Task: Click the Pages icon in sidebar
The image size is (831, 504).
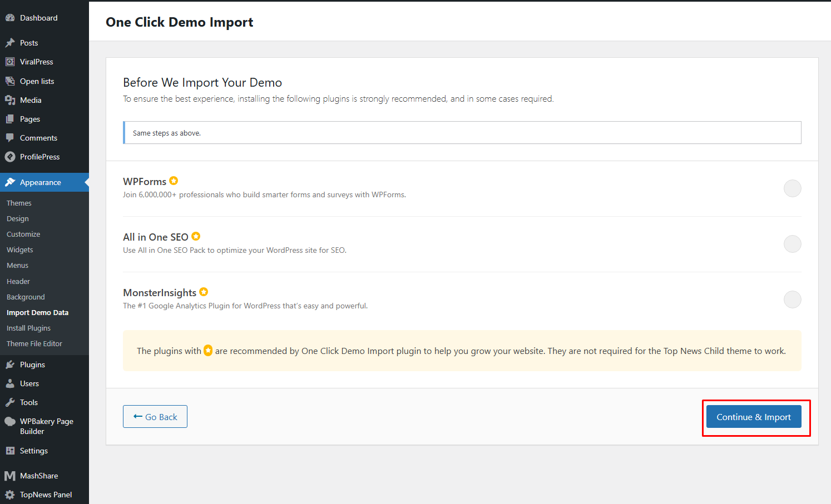Action: (10, 119)
